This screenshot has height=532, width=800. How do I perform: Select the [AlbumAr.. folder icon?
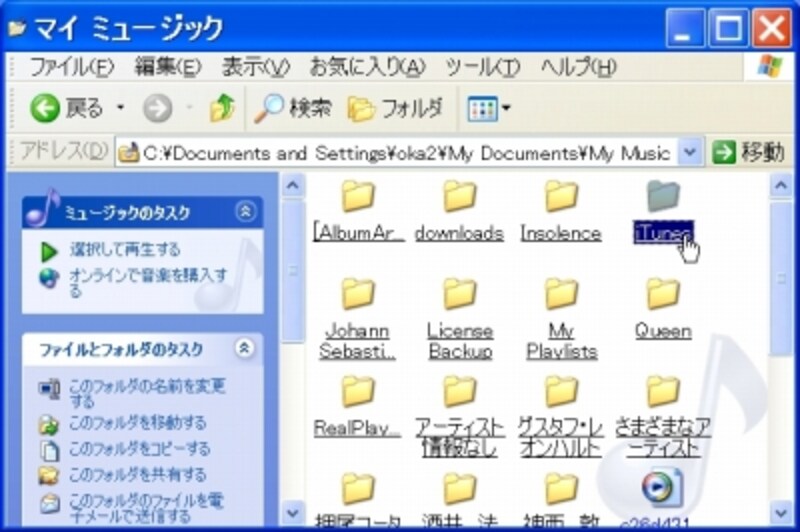pos(358,196)
